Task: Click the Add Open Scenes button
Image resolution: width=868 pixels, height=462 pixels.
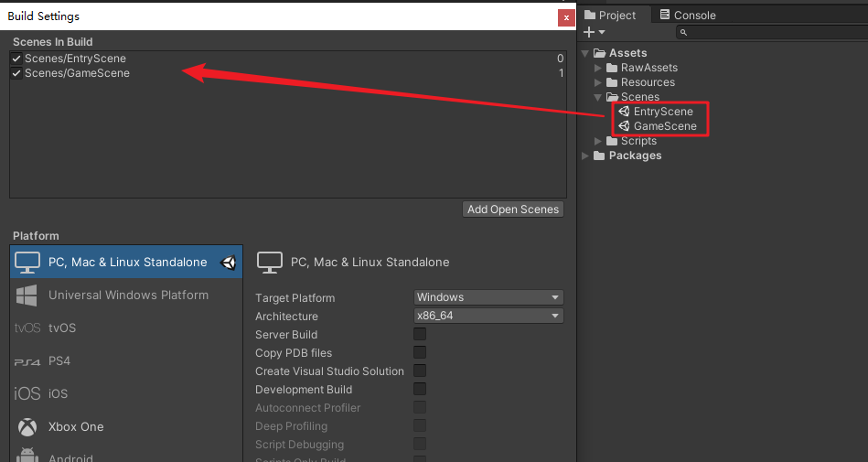Action: point(513,209)
